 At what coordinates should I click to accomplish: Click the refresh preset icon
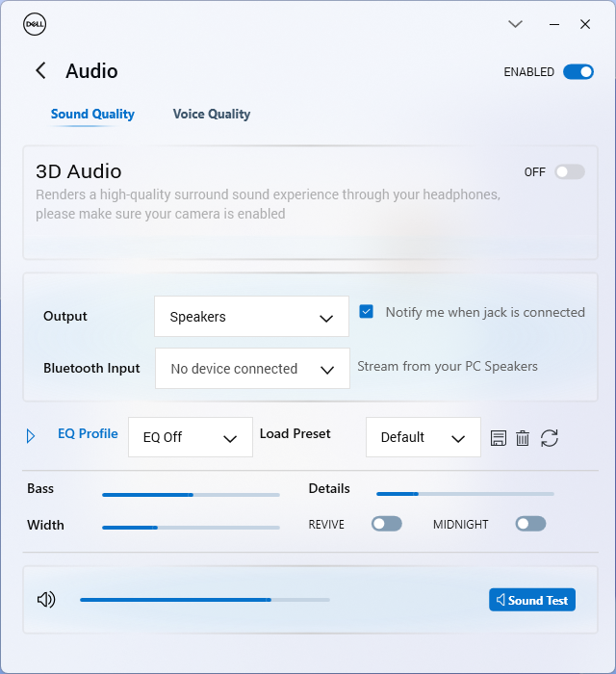click(x=550, y=438)
